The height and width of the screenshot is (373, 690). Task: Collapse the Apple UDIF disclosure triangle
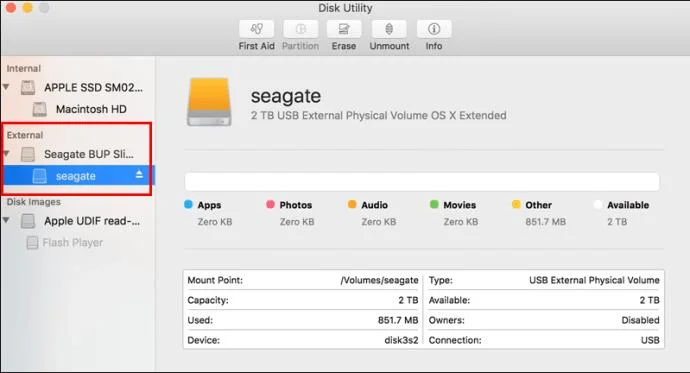pos(6,220)
